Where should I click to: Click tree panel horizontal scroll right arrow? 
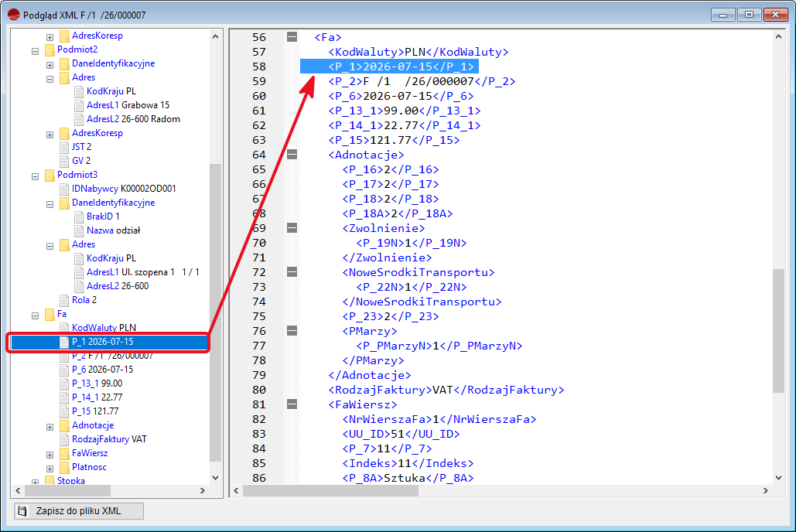pos(203,491)
